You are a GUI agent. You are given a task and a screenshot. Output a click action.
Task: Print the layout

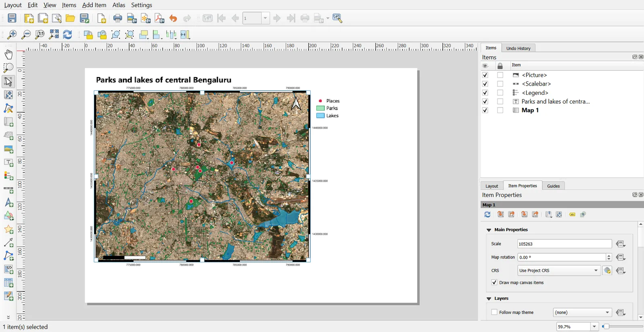click(x=118, y=18)
